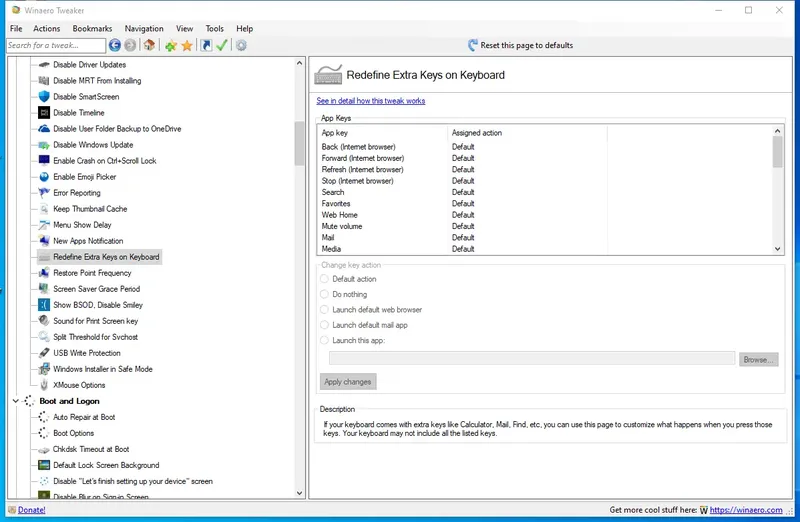Click the Windows Installer in Safe Mode icon

(x=44, y=369)
